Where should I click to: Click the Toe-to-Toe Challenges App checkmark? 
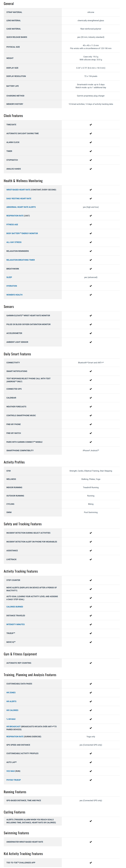pyautogui.click(x=91, y=863)
